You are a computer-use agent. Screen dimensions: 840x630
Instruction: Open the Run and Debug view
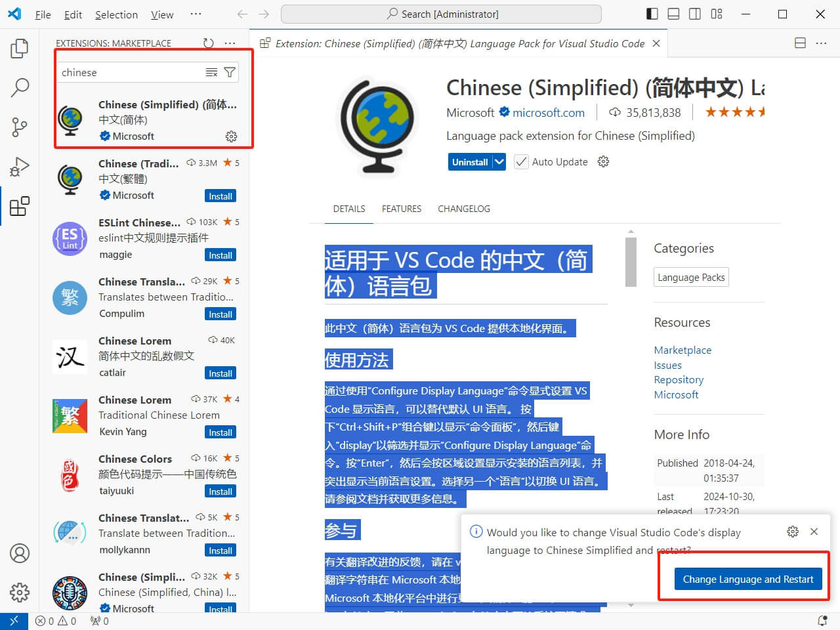(x=20, y=167)
